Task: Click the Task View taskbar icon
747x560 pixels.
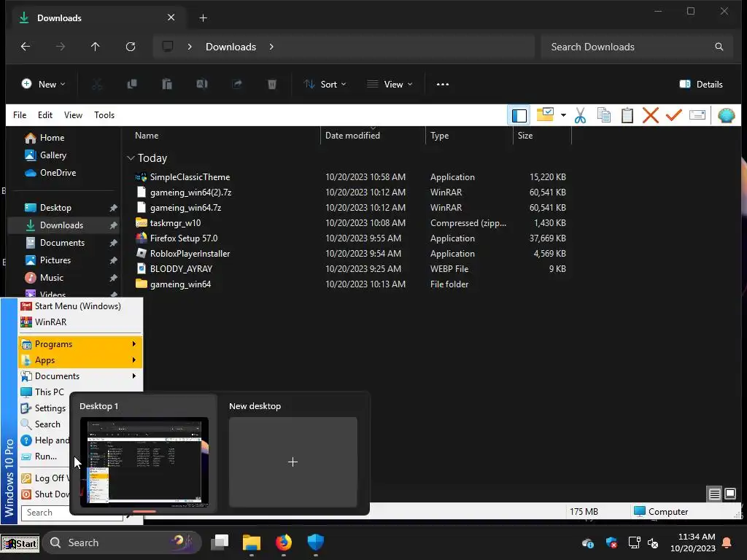Action: pyautogui.click(x=220, y=542)
